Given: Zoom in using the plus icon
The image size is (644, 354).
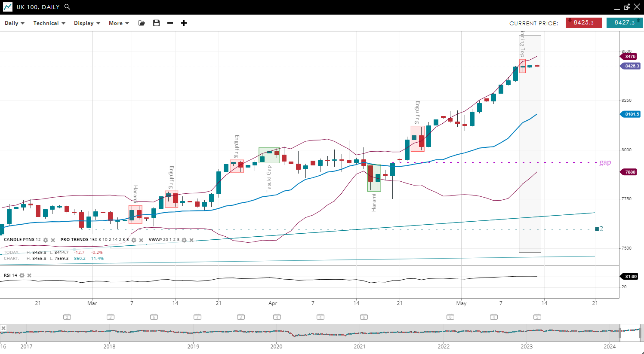Looking at the screenshot, I should click(184, 23).
